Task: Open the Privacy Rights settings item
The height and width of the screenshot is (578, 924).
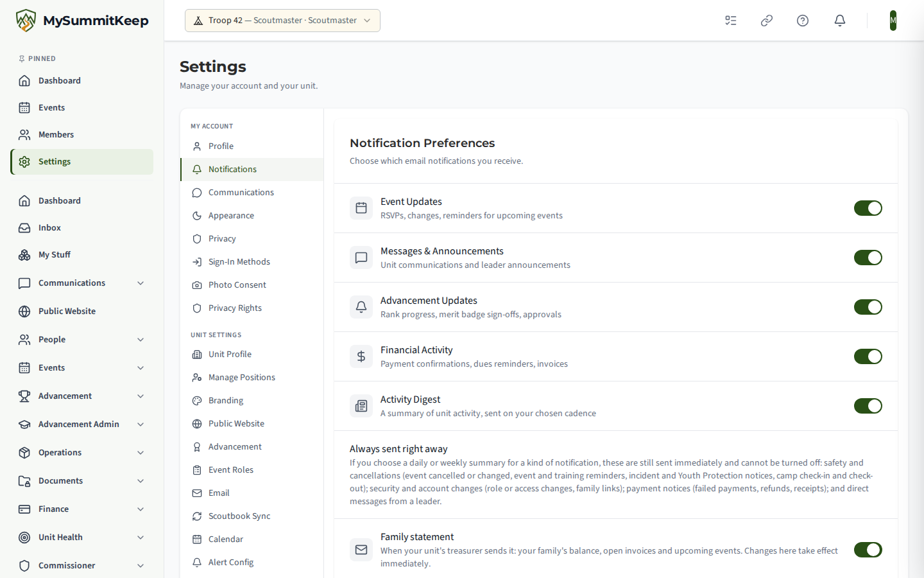Action: click(x=252, y=308)
